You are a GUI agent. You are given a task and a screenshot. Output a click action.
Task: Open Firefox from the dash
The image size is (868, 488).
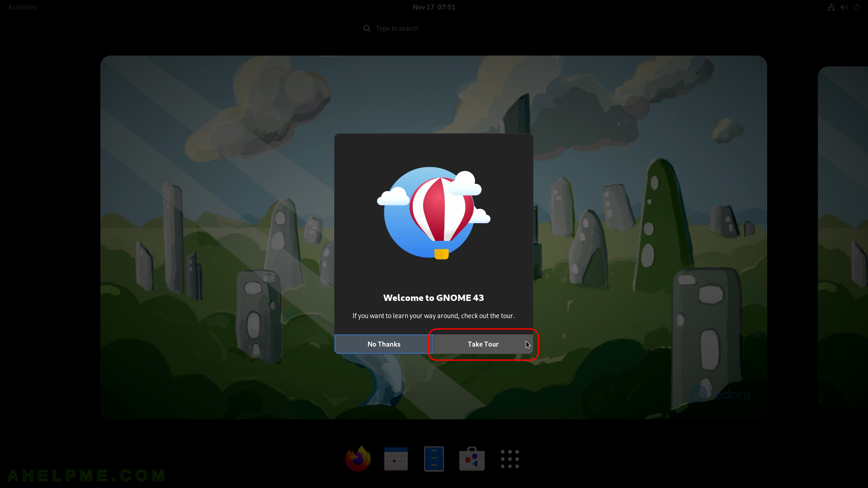point(358,459)
